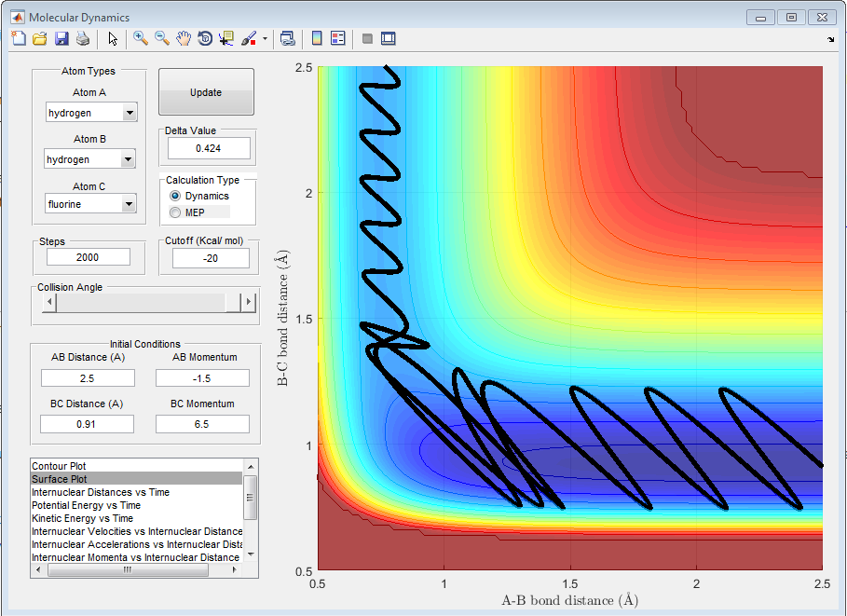Open the Brush color dropdown arrow
This screenshot has width=847, height=616.
tap(265, 38)
